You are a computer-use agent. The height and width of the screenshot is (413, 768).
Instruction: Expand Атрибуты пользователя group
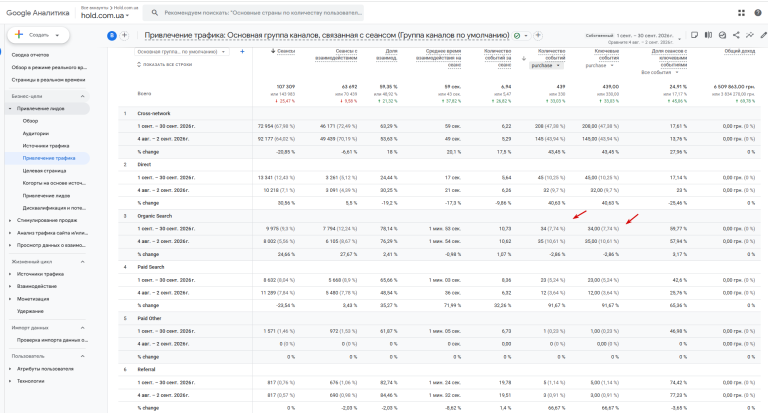pyautogui.click(x=10, y=369)
